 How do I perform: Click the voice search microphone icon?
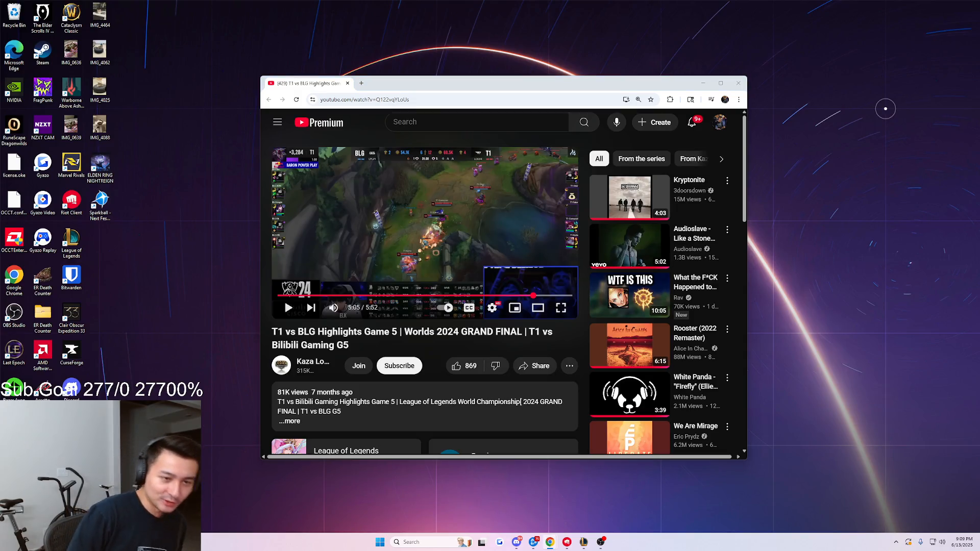click(616, 122)
